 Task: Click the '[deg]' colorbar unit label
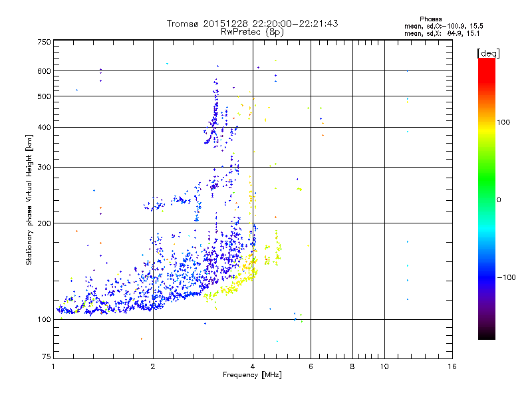pyautogui.click(x=488, y=53)
